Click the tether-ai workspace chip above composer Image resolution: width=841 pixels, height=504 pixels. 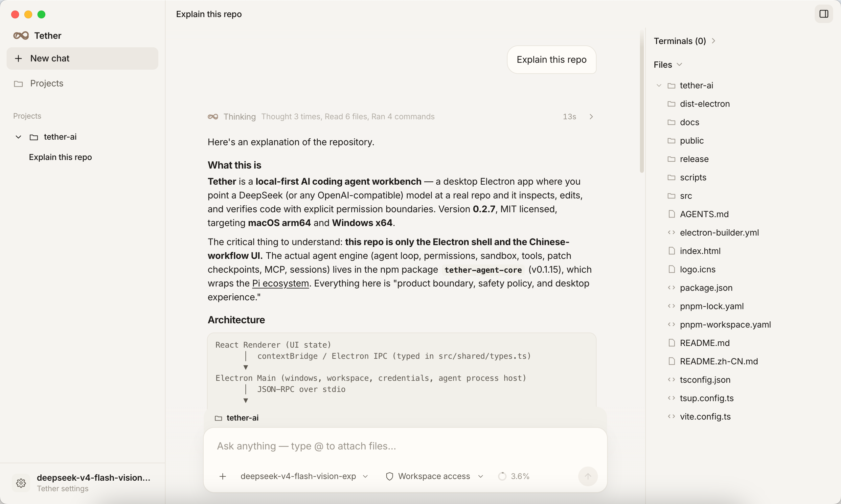(237, 418)
